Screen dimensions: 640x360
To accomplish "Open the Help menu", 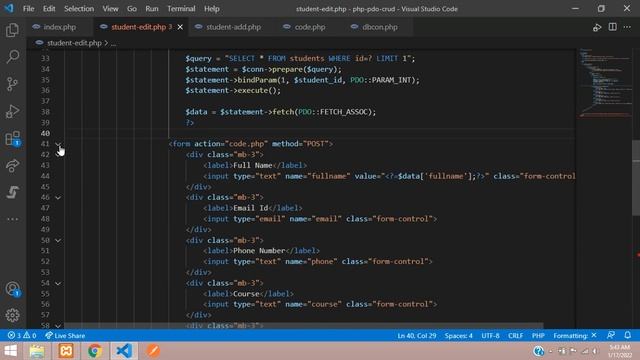I will pyautogui.click(x=212, y=9).
